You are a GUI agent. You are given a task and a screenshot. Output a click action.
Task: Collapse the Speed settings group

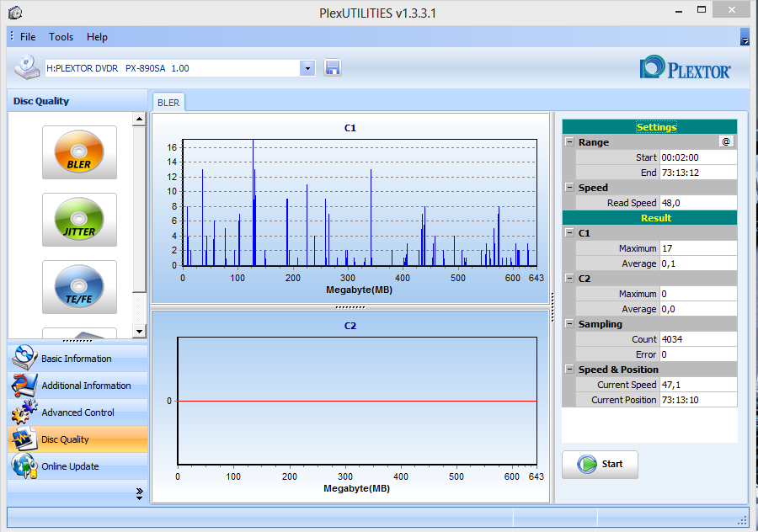click(x=569, y=188)
